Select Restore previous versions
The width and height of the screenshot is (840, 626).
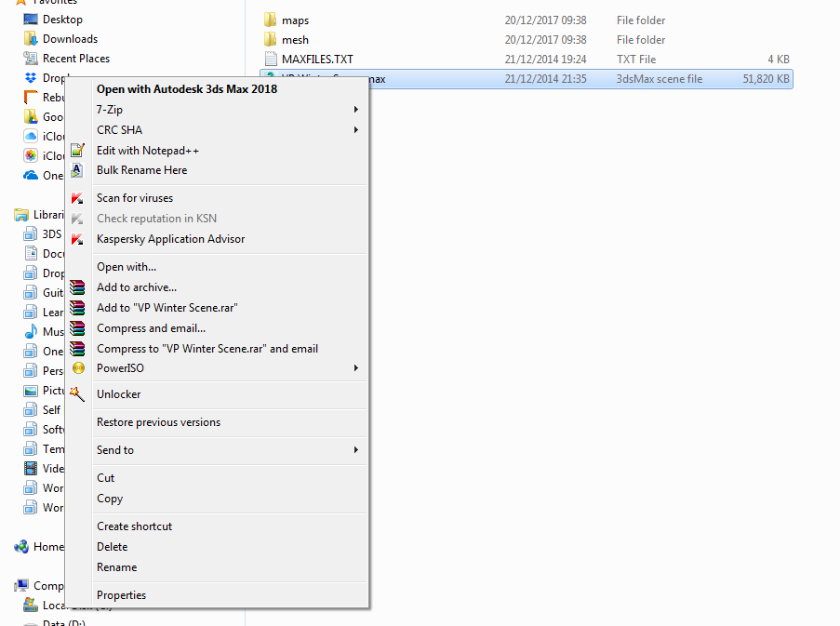(x=158, y=422)
